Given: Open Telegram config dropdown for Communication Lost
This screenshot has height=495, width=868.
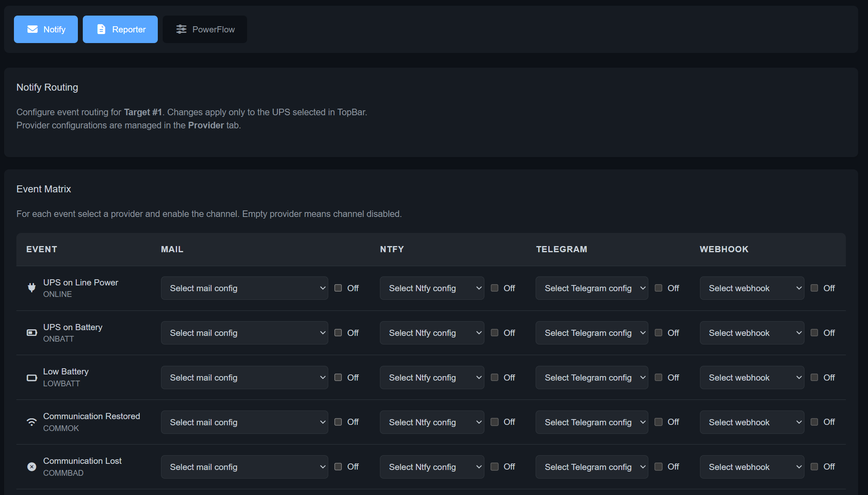Looking at the screenshot, I should (x=592, y=467).
